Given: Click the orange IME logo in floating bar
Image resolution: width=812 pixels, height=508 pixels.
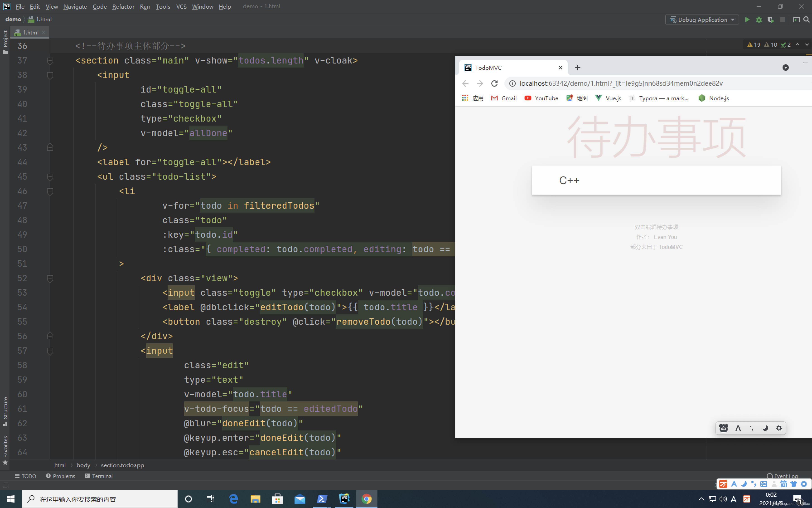Looking at the screenshot, I should point(723,484).
